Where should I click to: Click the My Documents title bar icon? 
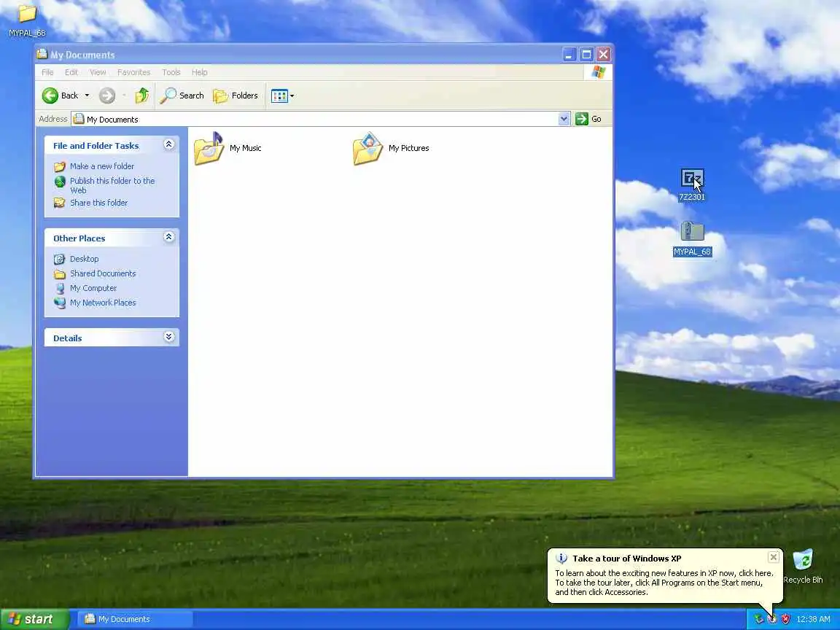(x=42, y=53)
